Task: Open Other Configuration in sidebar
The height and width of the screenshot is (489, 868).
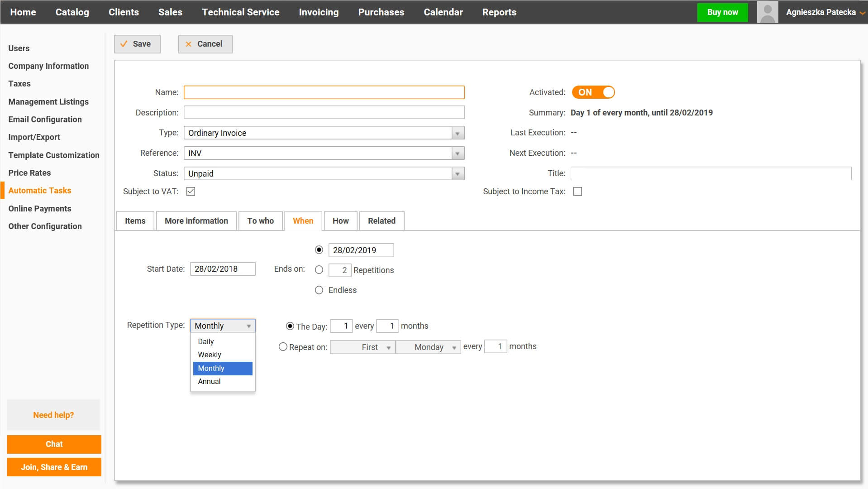Action: (x=45, y=226)
